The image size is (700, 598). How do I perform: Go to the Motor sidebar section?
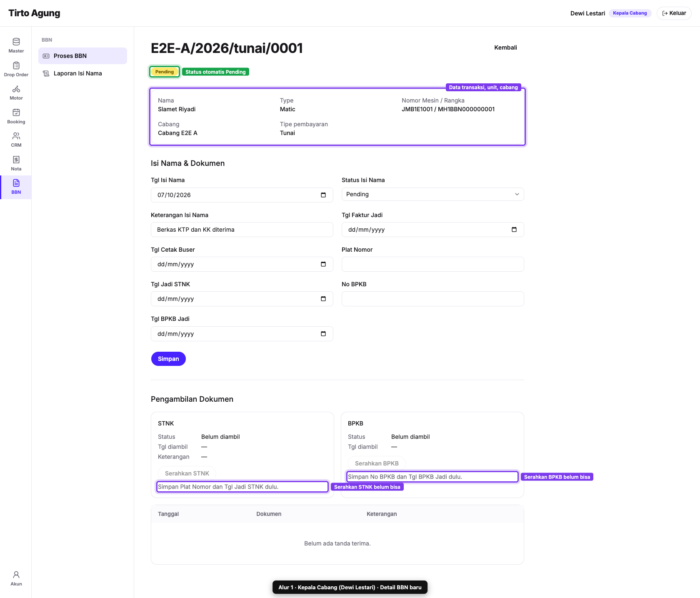(x=16, y=93)
